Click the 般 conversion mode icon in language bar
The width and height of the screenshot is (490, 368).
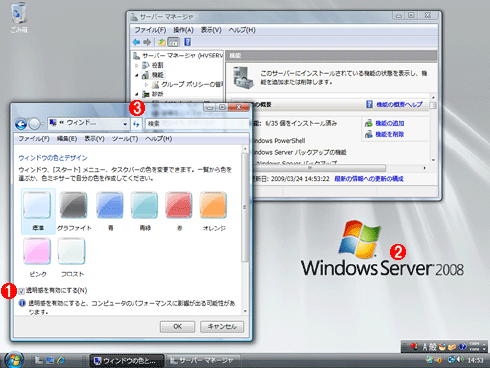tap(433, 347)
